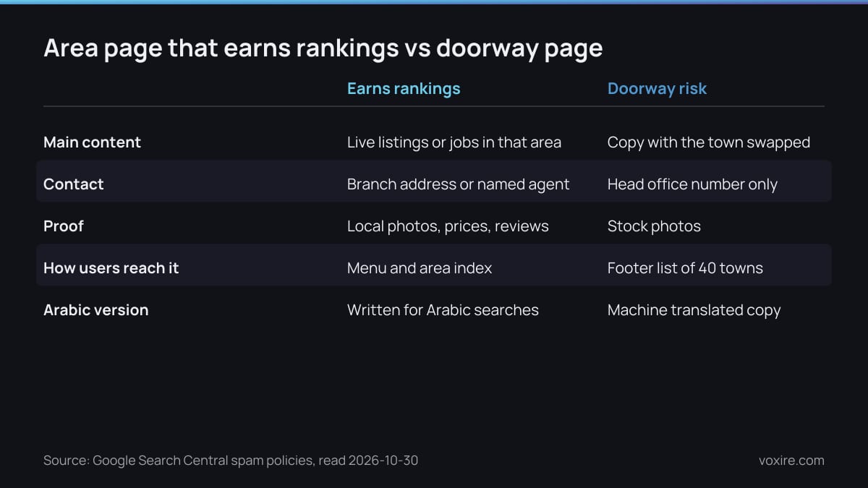This screenshot has height=488, width=868.
Task: Click the Google Search Central source line
Action: 231,461
